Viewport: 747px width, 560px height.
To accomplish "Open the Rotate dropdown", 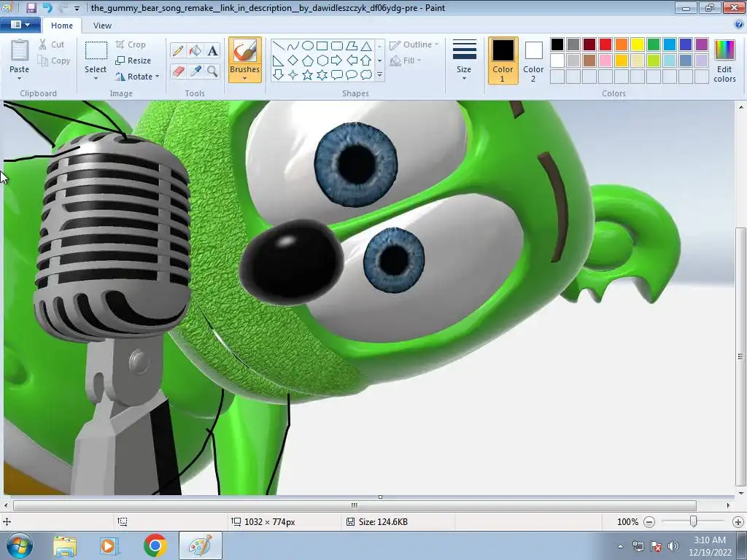I will coord(137,76).
